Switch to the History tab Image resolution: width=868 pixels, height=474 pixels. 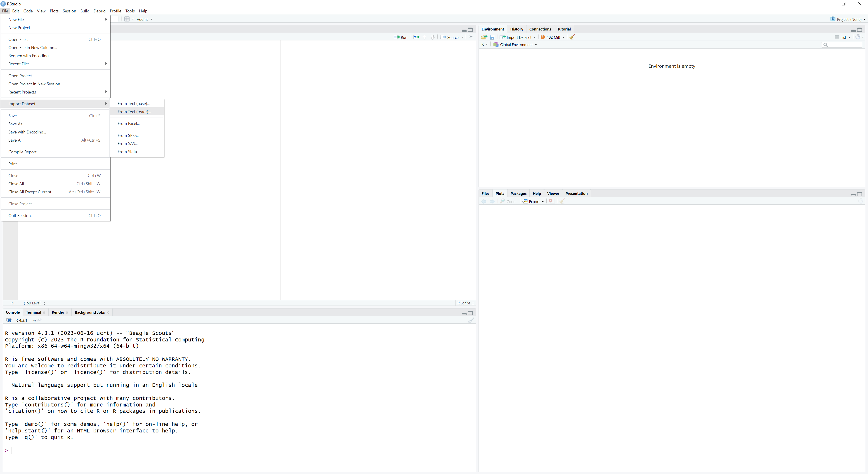point(516,29)
